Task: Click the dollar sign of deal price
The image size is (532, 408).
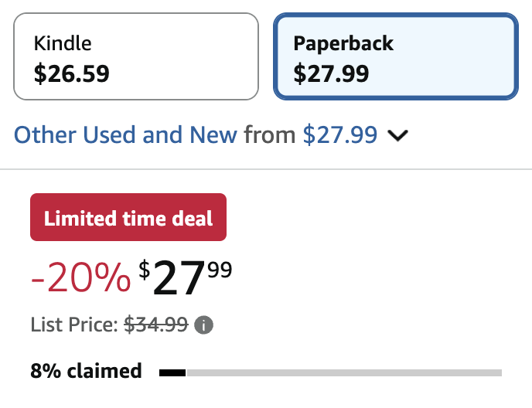Action: click(145, 269)
